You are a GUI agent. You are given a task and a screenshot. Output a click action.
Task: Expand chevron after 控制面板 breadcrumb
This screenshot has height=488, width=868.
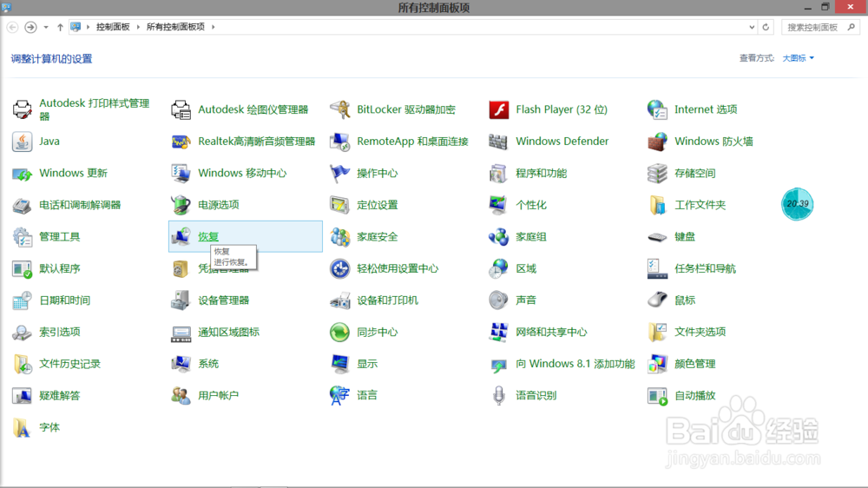tap(138, 27)
